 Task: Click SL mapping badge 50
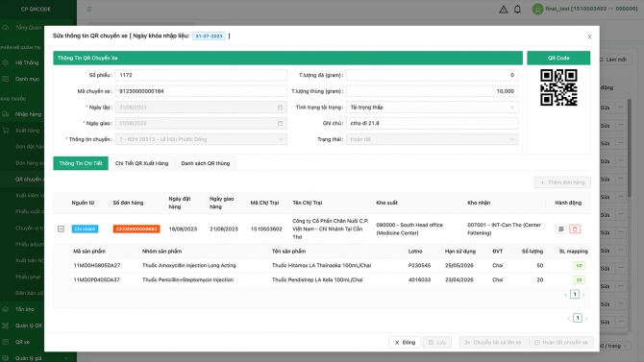pyautogui.click(x=579, y=266)
